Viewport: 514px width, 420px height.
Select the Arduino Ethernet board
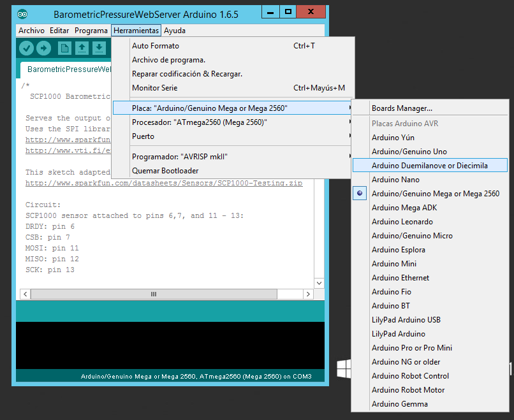click(430, 278)
